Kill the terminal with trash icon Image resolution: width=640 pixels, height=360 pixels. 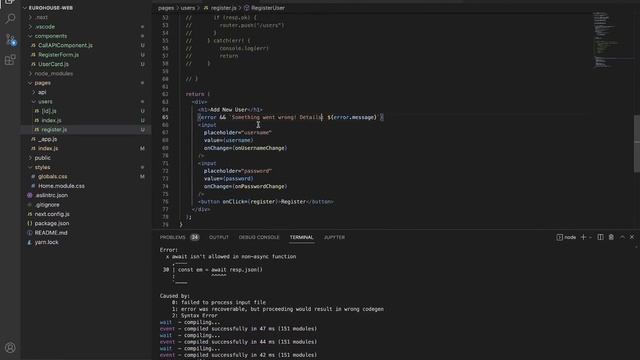[x=611, y=237]
